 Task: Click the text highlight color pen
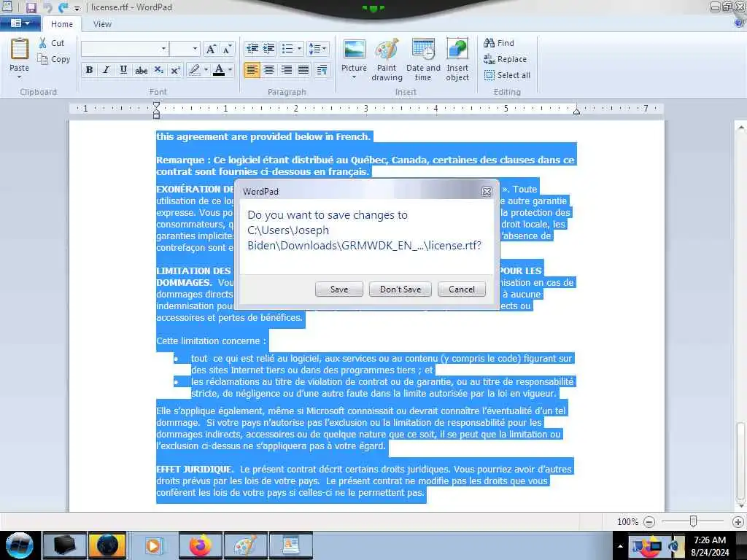[x=194, y=70]
